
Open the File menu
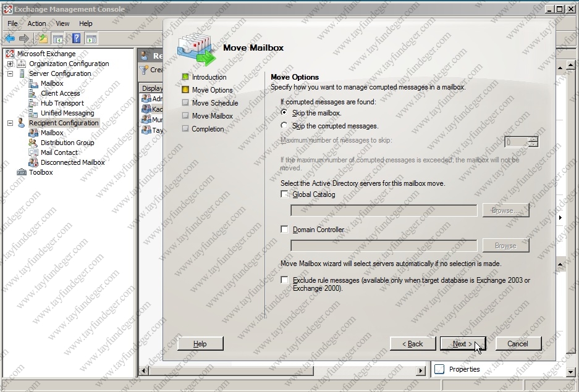coord(12,23)
